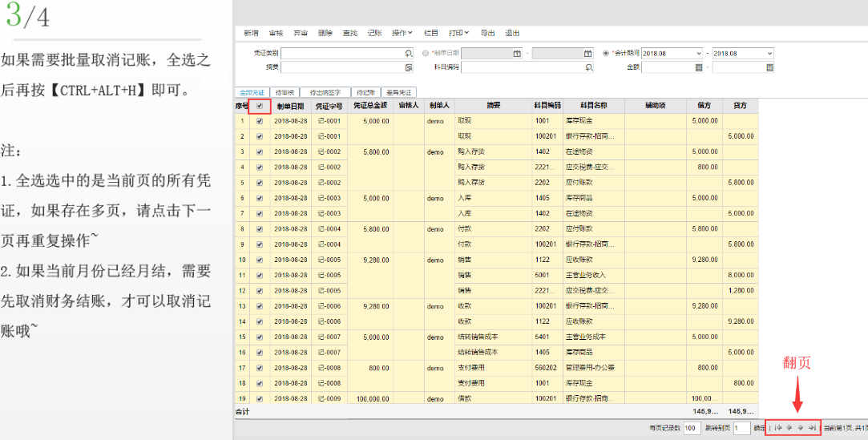Click the 贷方 column header
The width and height of the screenshot is (868, 440).
click(x=740, y=106)
